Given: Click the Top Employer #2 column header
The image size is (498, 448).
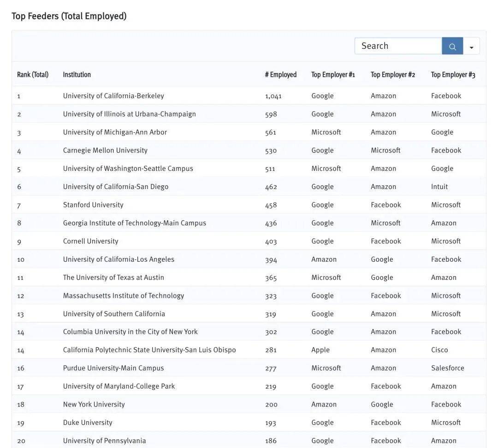Looking at the screenshot, I should (393, 75).
